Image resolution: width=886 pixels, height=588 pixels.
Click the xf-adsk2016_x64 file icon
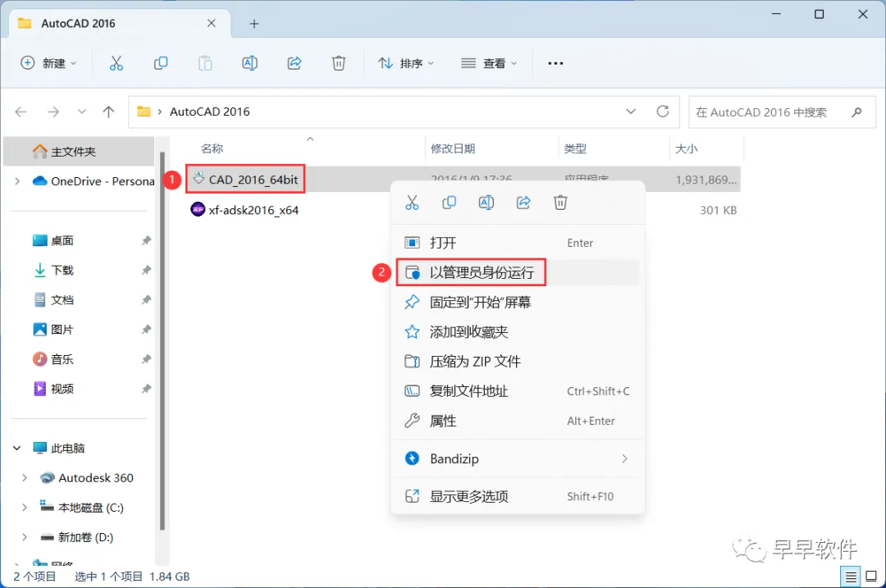[198, 210]
